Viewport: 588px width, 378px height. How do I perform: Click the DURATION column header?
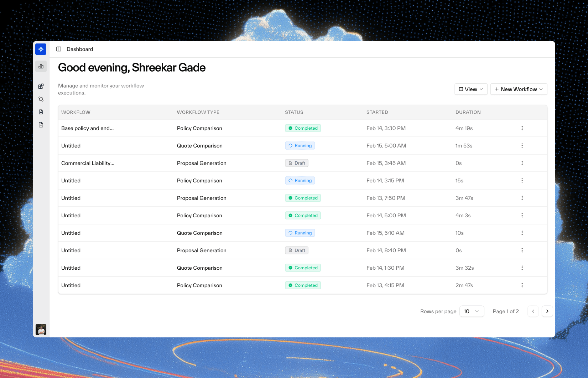click(x=468, y=112)
